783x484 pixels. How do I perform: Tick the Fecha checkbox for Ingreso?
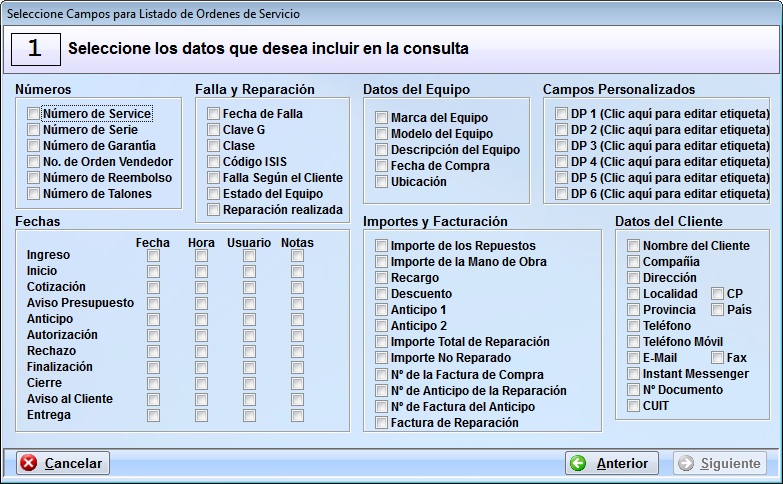[153, 255]
